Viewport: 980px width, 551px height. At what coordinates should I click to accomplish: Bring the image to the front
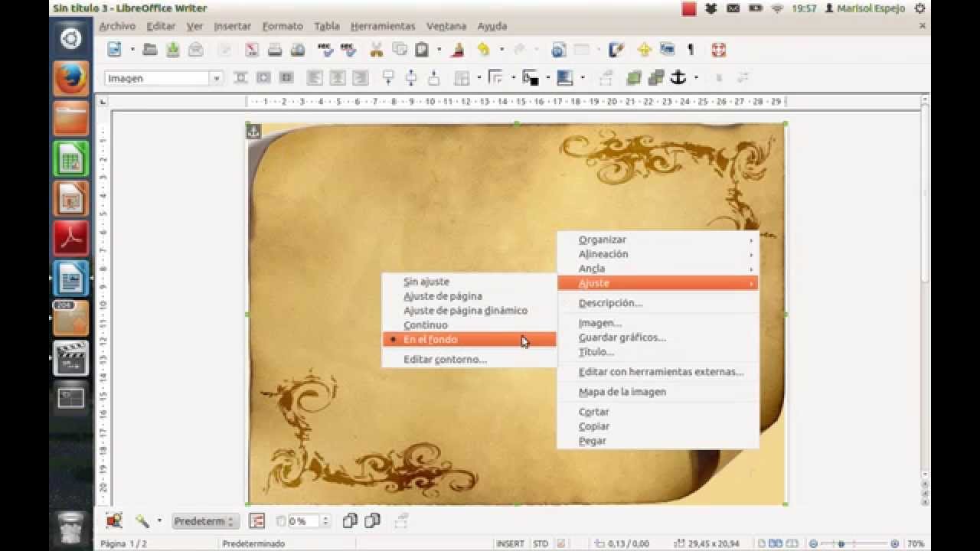coord(633,78)
